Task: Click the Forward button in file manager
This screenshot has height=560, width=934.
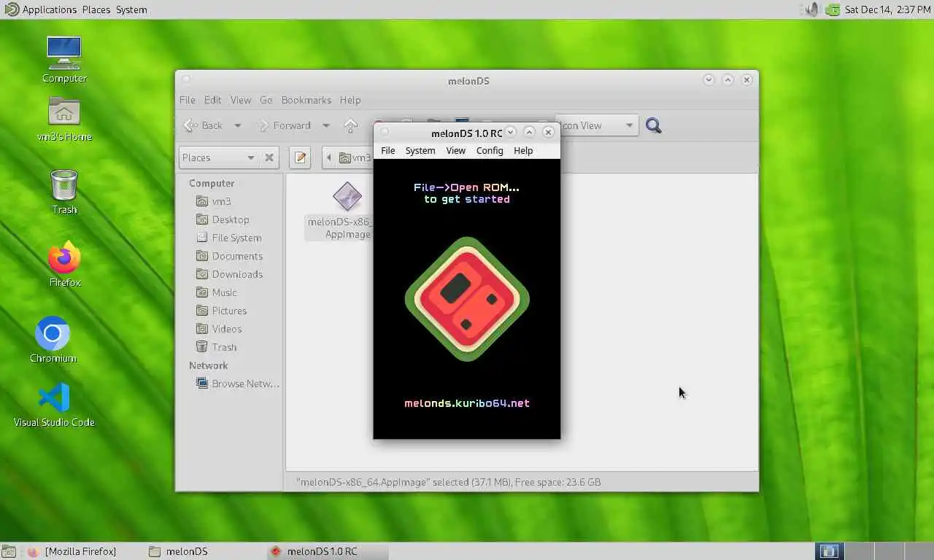Action: [285, 125]
